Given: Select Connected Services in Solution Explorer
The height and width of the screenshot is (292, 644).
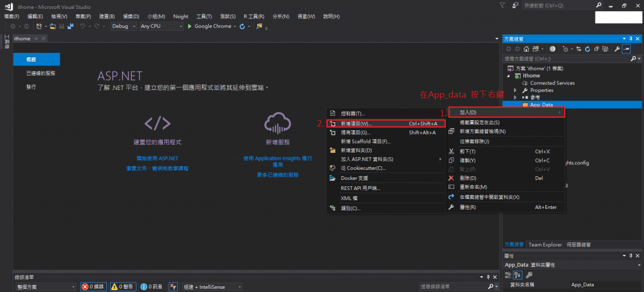Looking at the screenshot, I should click(x=552, y=83).
